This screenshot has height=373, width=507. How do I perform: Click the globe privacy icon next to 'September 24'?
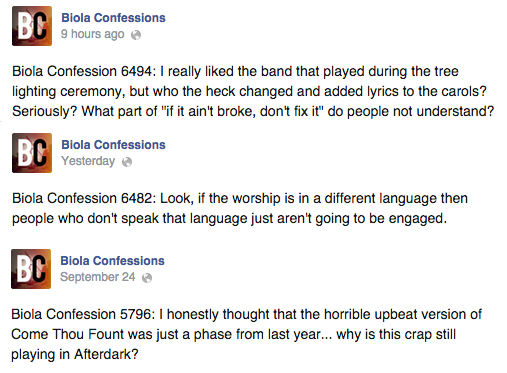click(147, 278)
